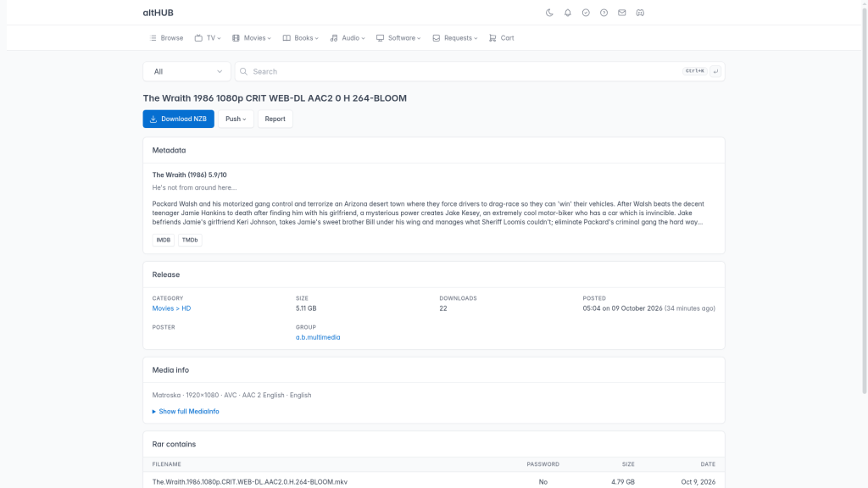Expand the Books menu
The height and width of the screenshot is (488, 868).
(x=301, y=38)
